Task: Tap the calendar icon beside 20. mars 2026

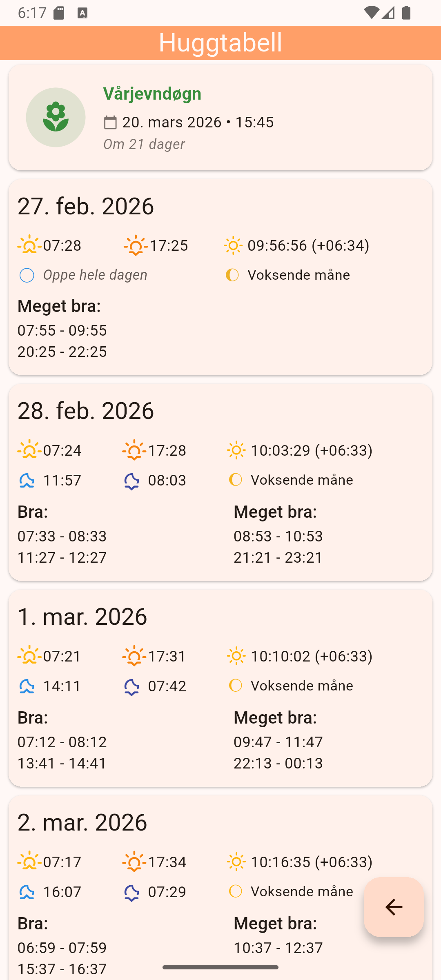Action: (110, 122)
